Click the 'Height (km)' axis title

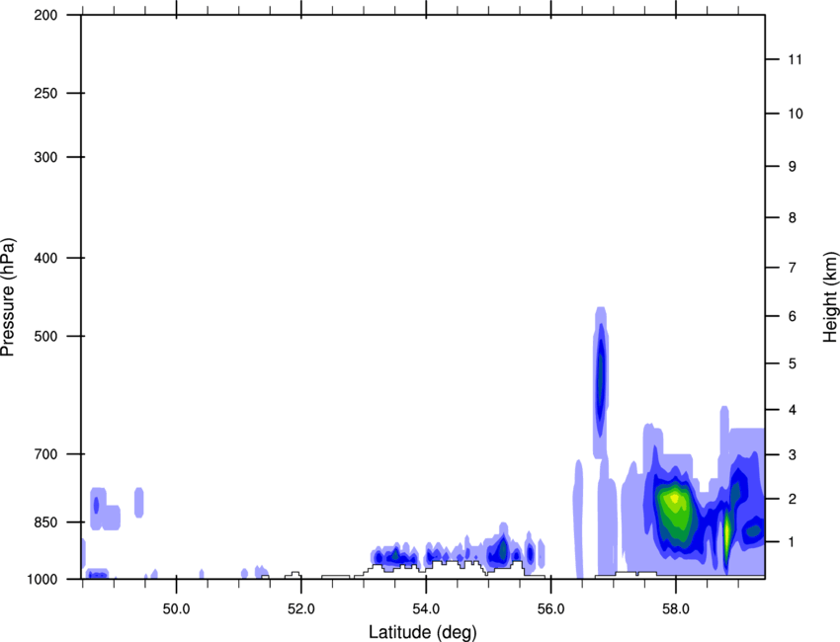coord(830,297)
